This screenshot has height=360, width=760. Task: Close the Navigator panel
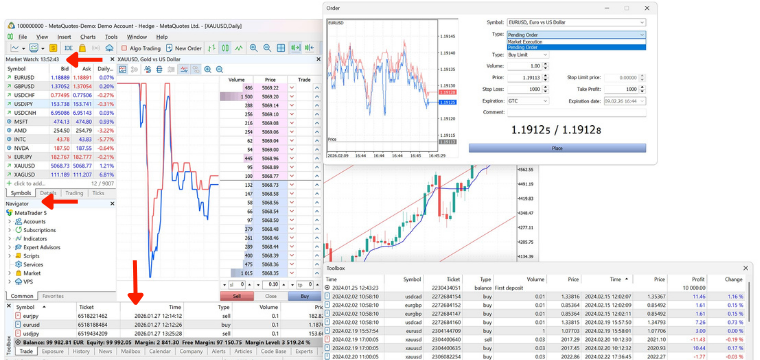coord(112,203)
